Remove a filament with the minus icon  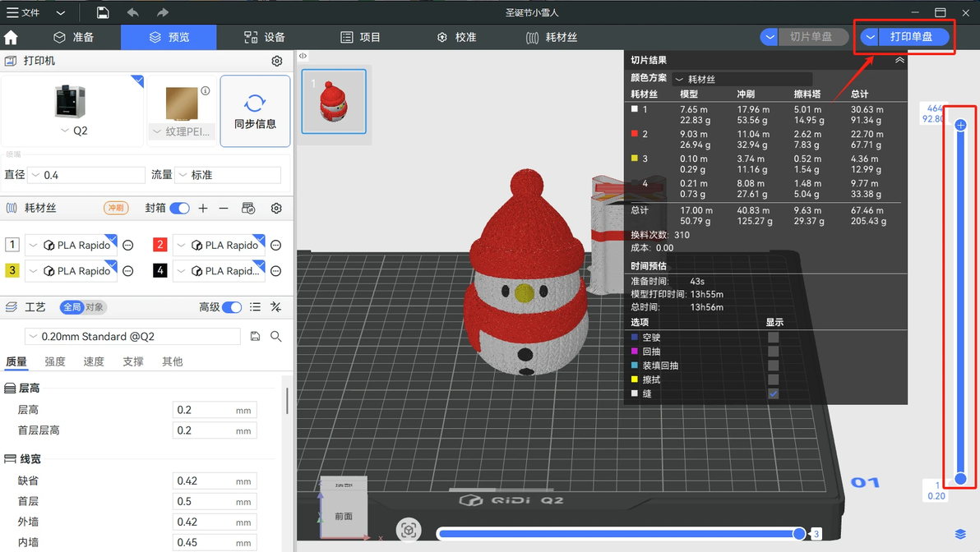[224, 208]
